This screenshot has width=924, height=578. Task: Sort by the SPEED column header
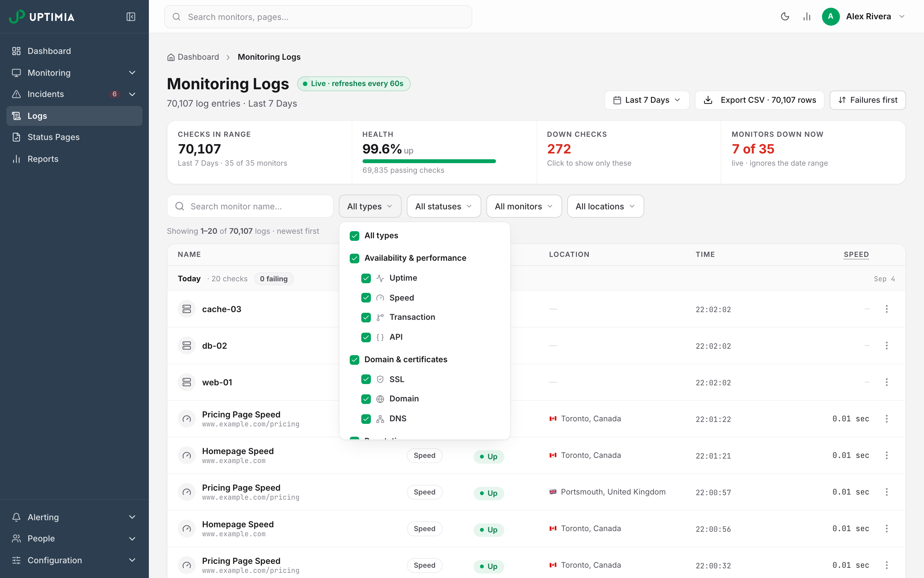click(x=856, y=255)
